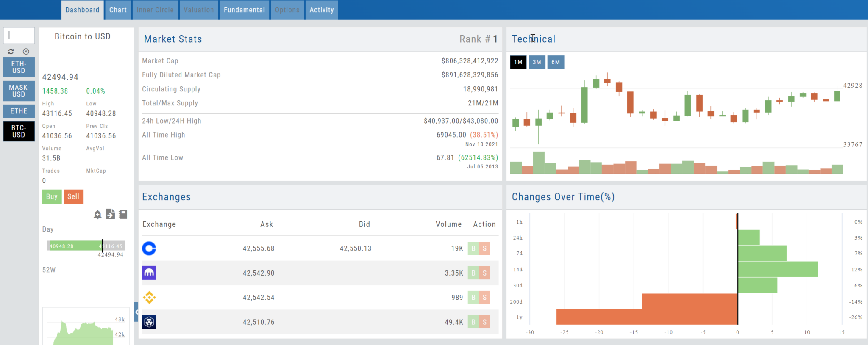Open the Activity tab
This screenshot has height=345, width=868.
click(x=322, y=10)
